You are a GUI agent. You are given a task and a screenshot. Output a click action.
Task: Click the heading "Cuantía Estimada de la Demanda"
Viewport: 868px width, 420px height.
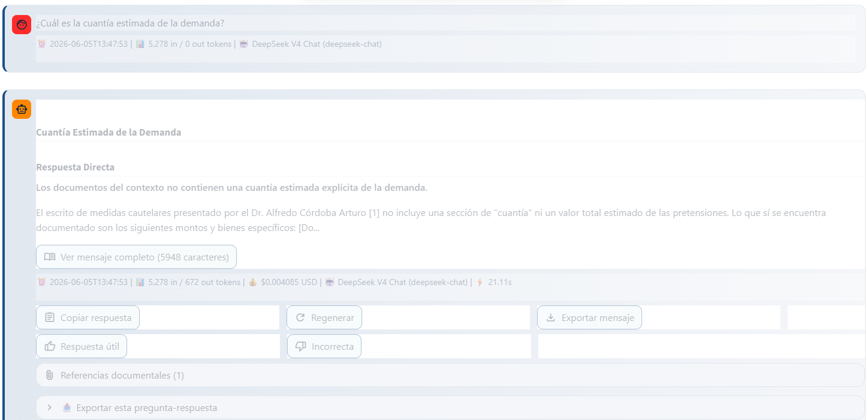[x=108, y=132]
